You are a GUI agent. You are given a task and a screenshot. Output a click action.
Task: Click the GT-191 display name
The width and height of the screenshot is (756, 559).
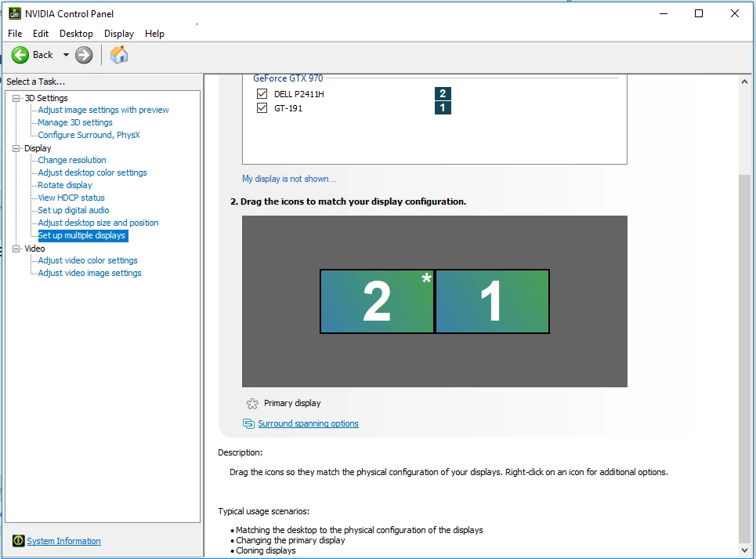tap(288, 108)
